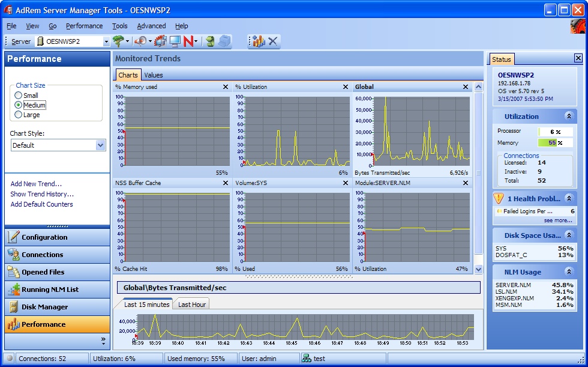Click the printer toolbar icon
The width and height of the screenshot is (588, 367).
click(224, 41)
